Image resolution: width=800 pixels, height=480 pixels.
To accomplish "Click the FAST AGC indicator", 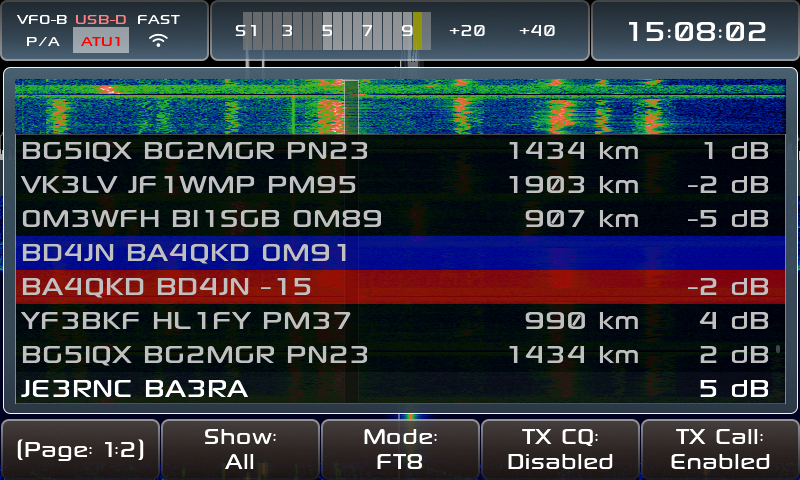I will point(158,19).
